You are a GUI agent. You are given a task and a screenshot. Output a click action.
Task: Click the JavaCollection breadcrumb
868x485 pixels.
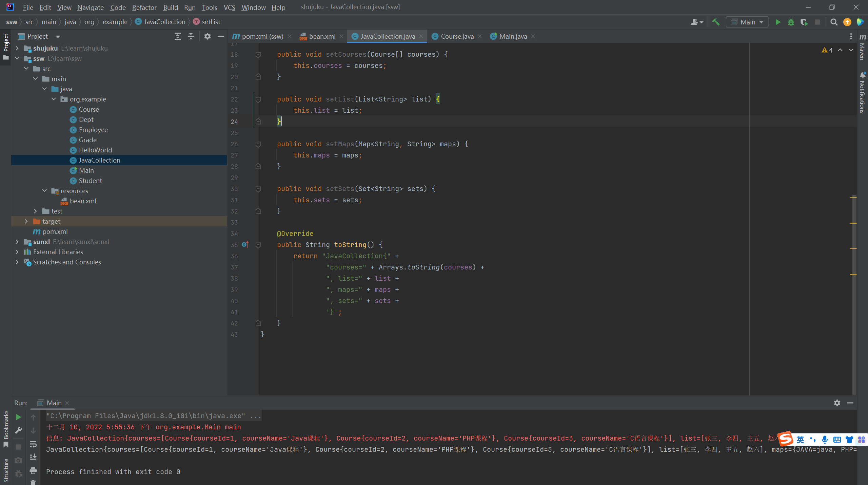164,22
